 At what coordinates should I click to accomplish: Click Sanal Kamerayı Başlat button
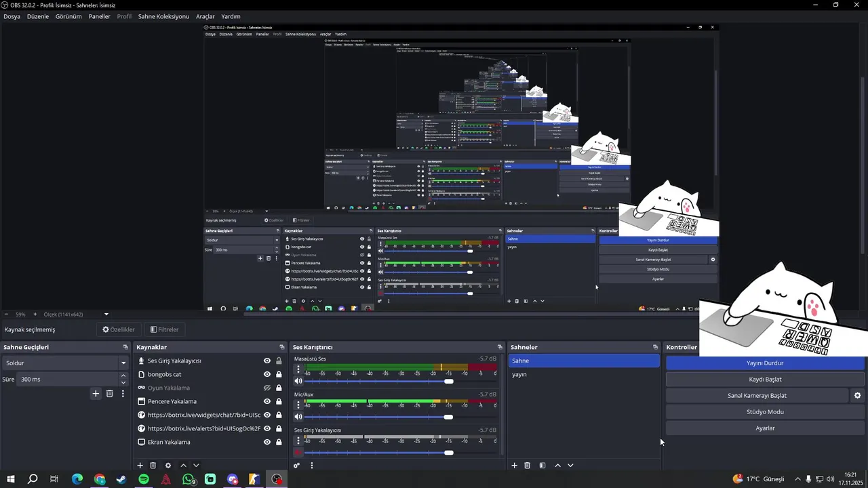pos(757,396)
